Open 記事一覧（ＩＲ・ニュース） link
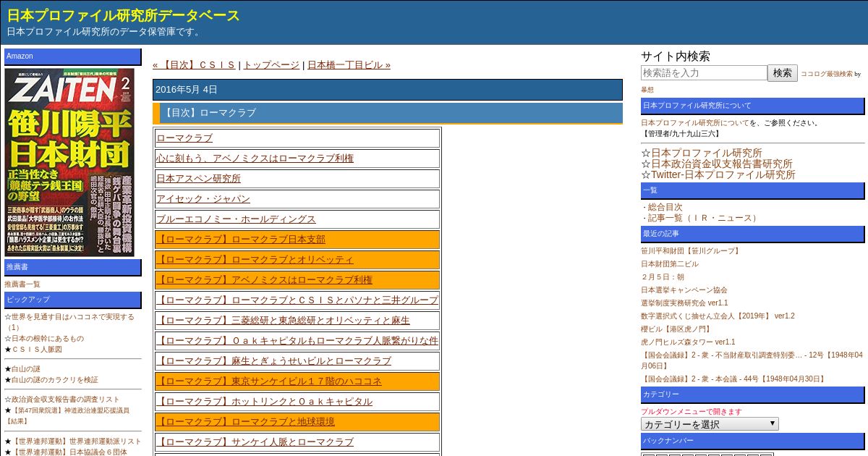The image size is (868, 456). (x=704, y=218)
